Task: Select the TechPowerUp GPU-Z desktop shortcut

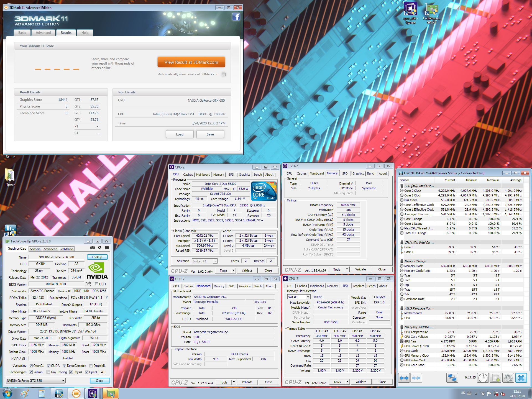Action: (431, 13)
